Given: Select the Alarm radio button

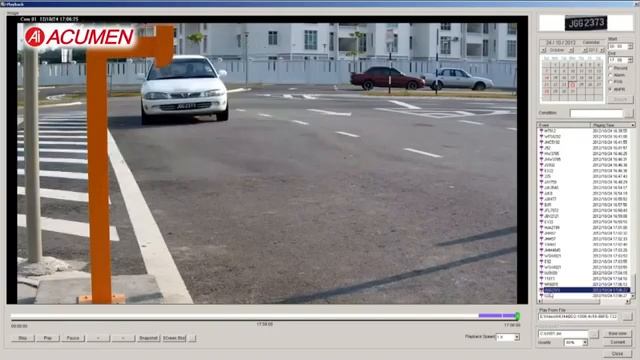Looking at the screenshot, I should pyautogui.click(x=611, y=75).
